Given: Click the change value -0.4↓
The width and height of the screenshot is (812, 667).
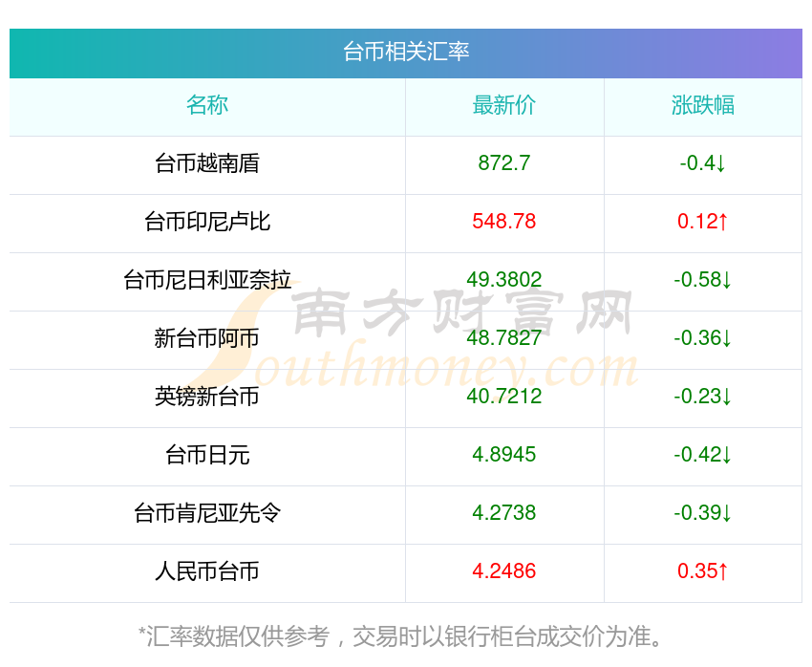Looking at the screenshot, I should (703, 163).
